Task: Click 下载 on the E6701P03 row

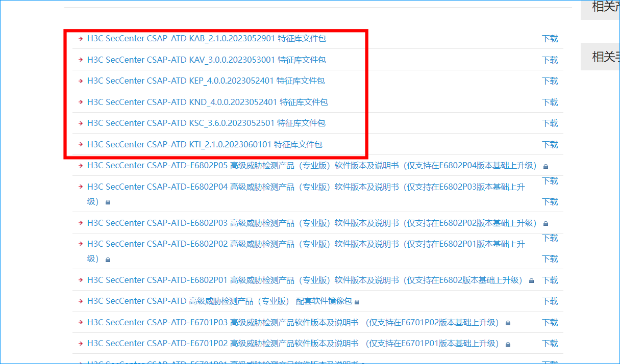Action: (550, 322)
